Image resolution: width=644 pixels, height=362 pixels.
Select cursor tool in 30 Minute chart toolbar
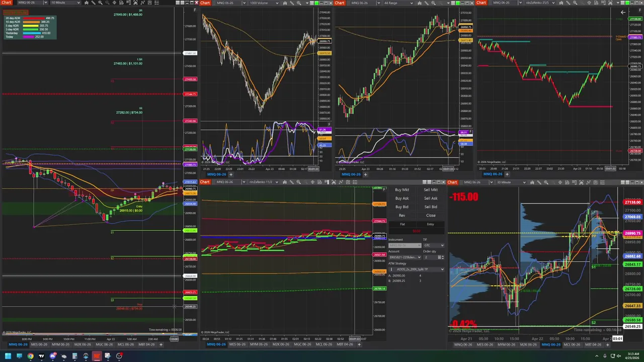point(560,182)
